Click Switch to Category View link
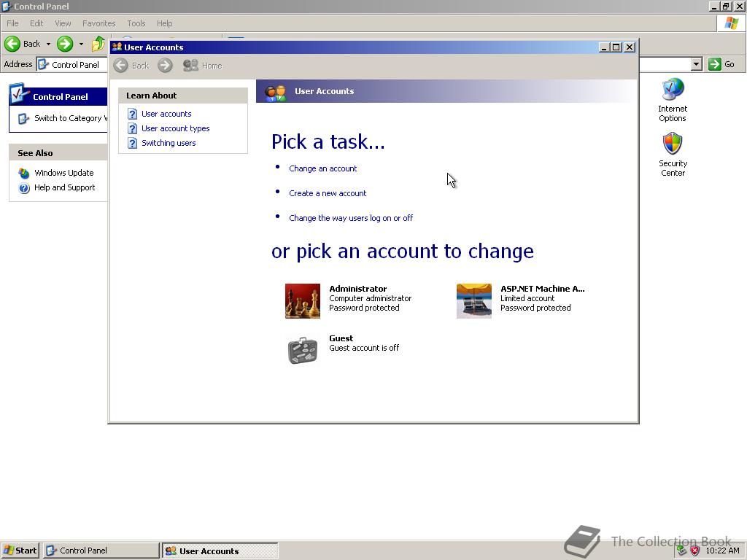Image resolution: width=747 pixels, height=560 pixels. [x=71, y=118]
